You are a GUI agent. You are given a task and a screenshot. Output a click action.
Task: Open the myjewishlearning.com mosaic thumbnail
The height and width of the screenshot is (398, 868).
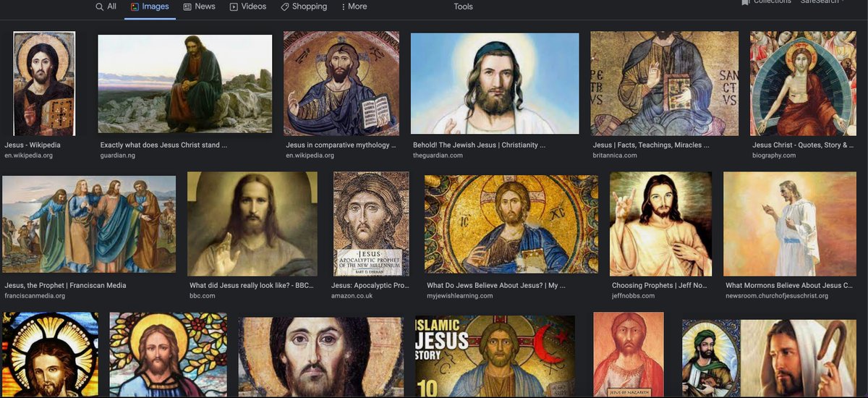pyautogui.click(x=511, y=224)
